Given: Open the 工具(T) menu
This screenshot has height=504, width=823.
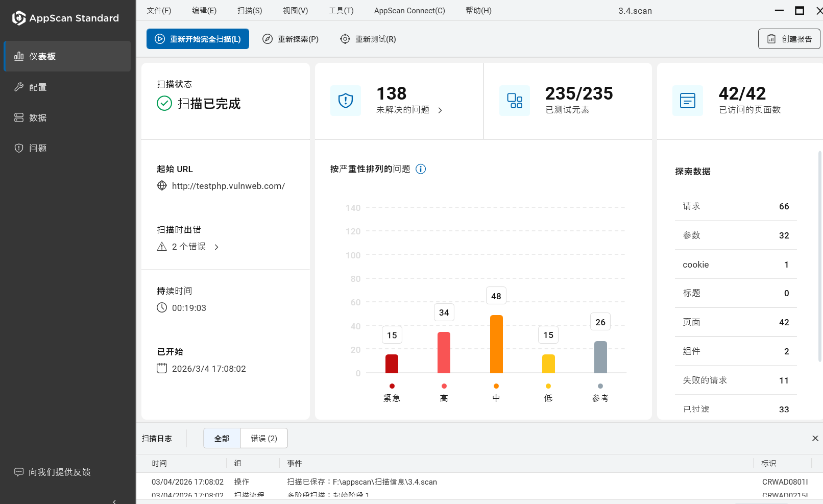Looking at the screenshot, I should point(341,11).
